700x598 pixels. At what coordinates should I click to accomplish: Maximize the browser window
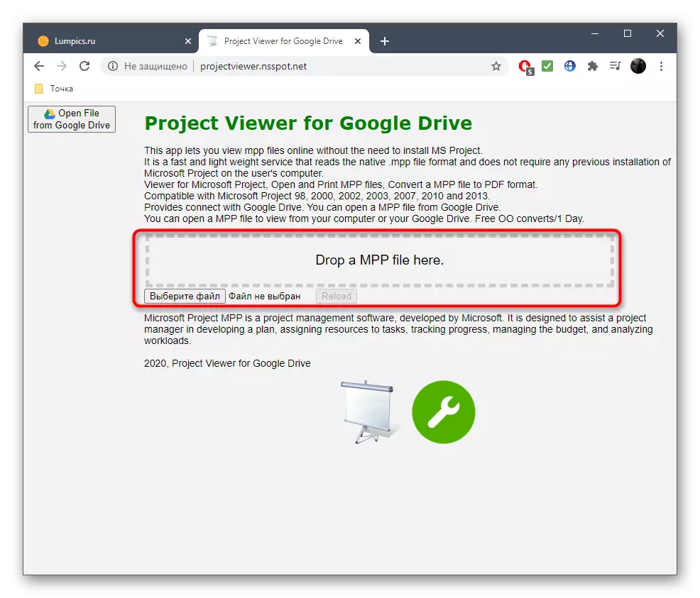tap(628, 33)
